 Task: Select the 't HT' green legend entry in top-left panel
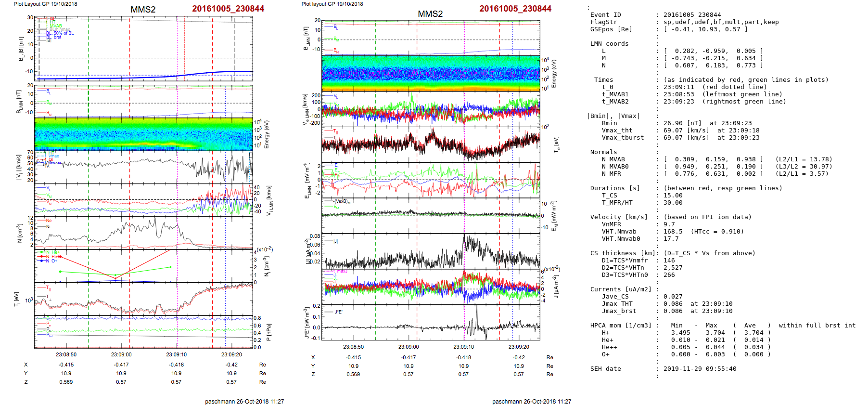[x=51, y=22]
